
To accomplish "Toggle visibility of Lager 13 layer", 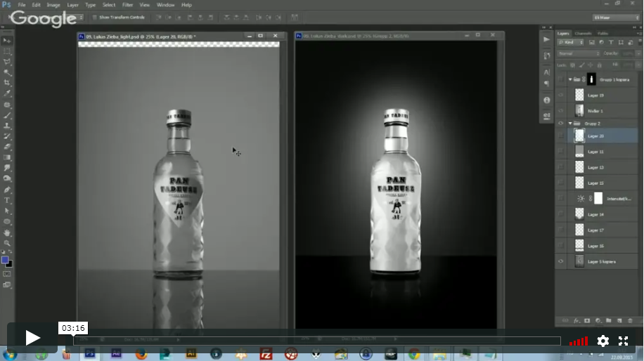I will point(560,167).
